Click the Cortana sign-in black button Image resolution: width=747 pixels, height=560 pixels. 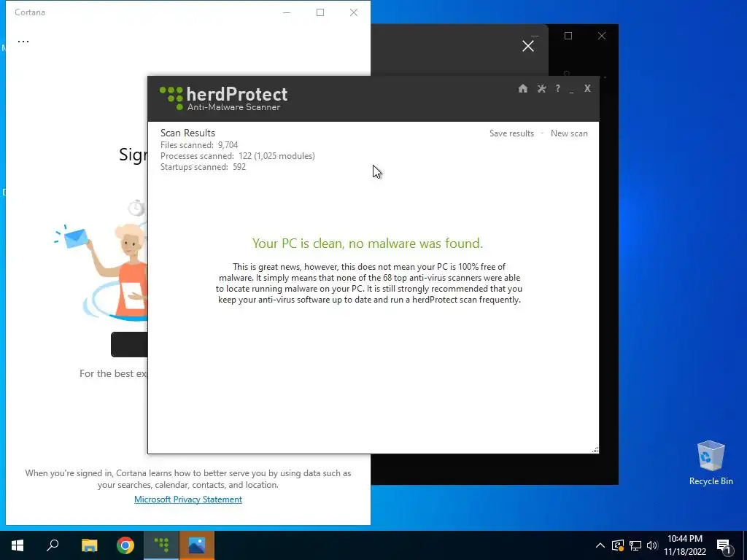coord(130,344)
